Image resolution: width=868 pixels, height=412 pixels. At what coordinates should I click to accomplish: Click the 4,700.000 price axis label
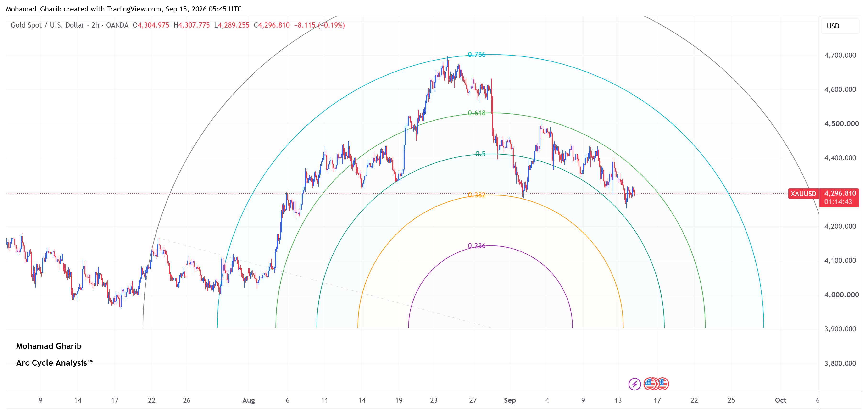point(840,55)
